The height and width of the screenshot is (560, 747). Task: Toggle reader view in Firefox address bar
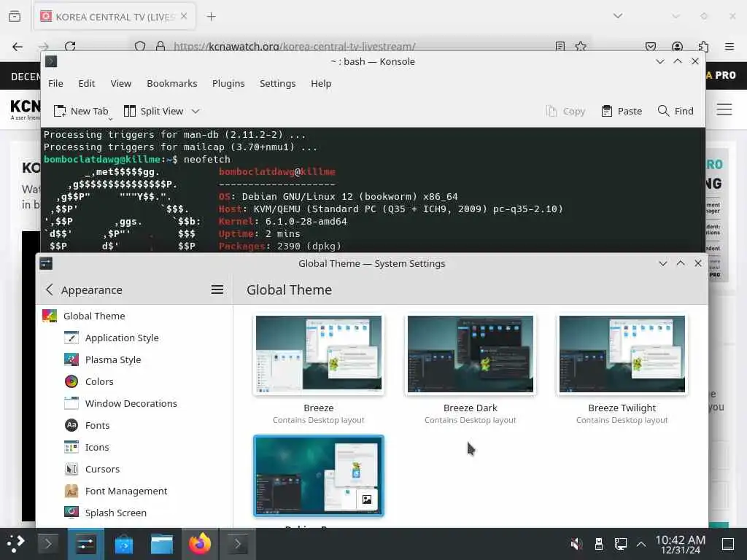tap(560, 46)
